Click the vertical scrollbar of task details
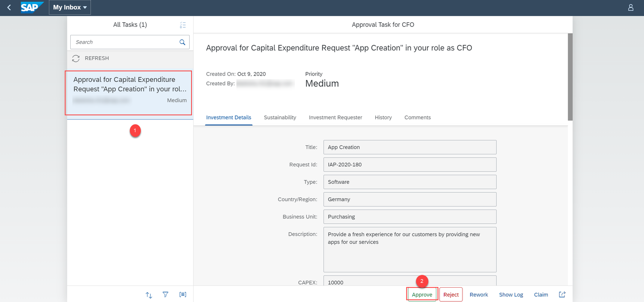Viewport: 644px width, 302px height. tap(570, 77)
